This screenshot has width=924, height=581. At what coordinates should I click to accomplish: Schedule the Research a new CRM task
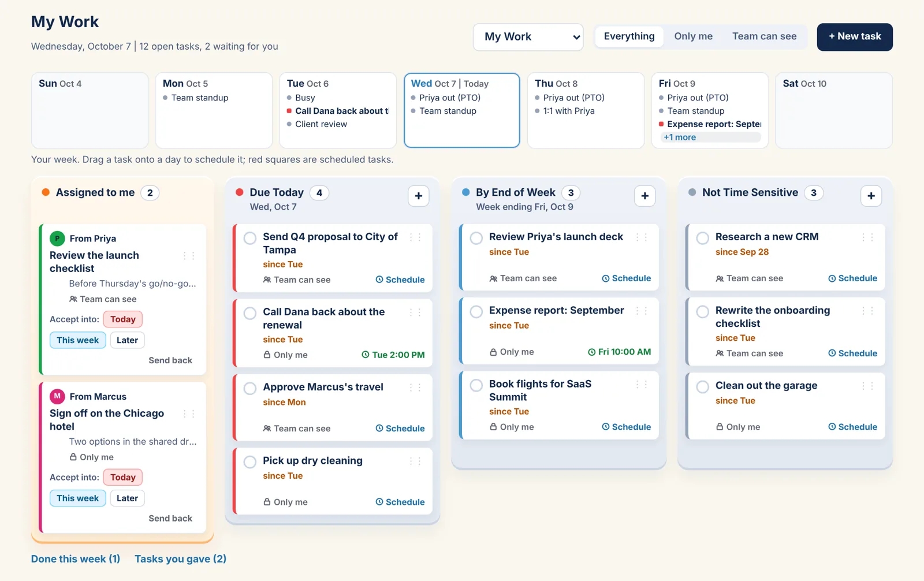coord(853,278)
